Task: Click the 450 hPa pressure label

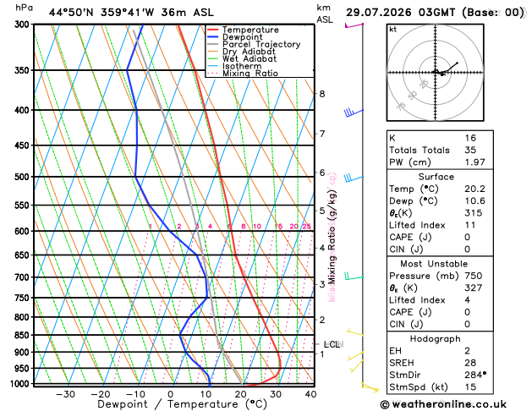Action: pyautogui.click(x=24, y=145)
